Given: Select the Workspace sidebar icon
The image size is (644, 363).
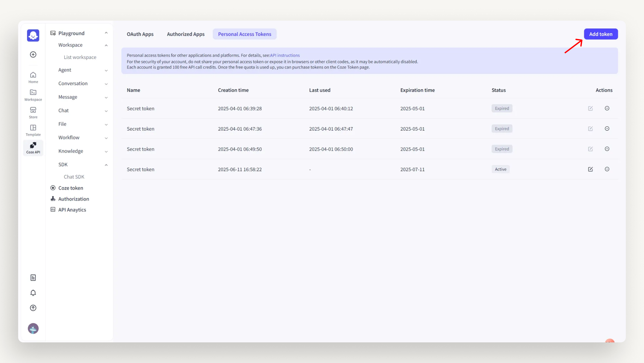Looking at the screenshot, I should pos(33,95).
